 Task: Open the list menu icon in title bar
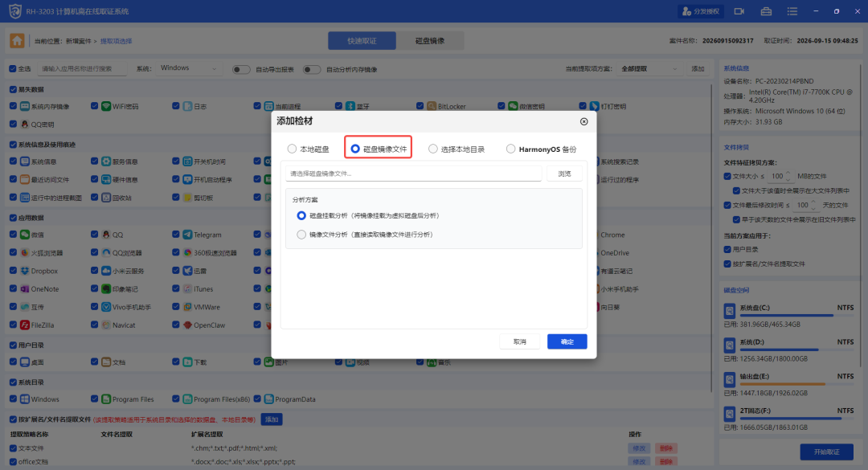(792, 11)
